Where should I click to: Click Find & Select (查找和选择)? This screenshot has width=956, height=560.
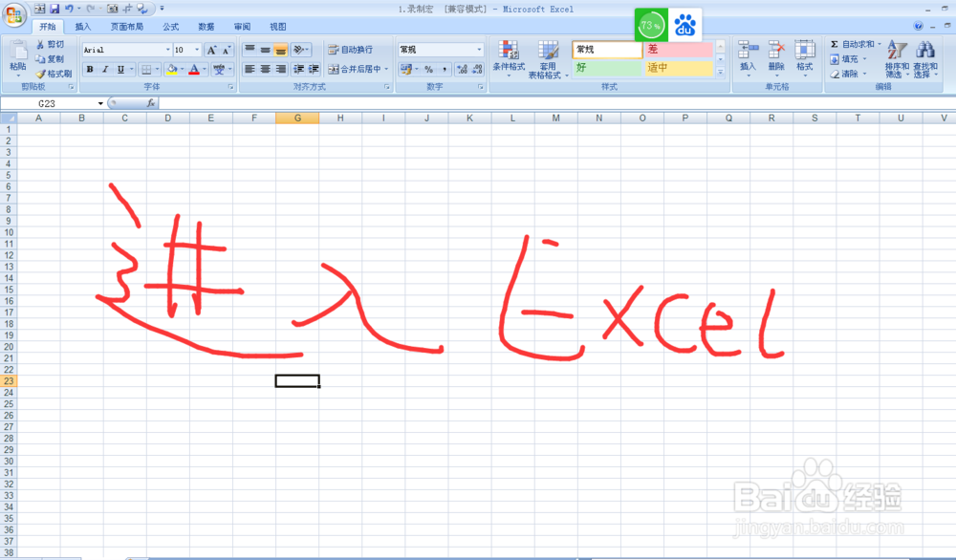[924, 58]
